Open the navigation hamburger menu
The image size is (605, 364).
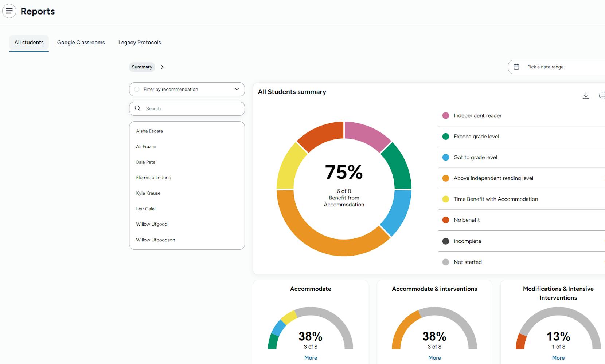coord(9,11)
